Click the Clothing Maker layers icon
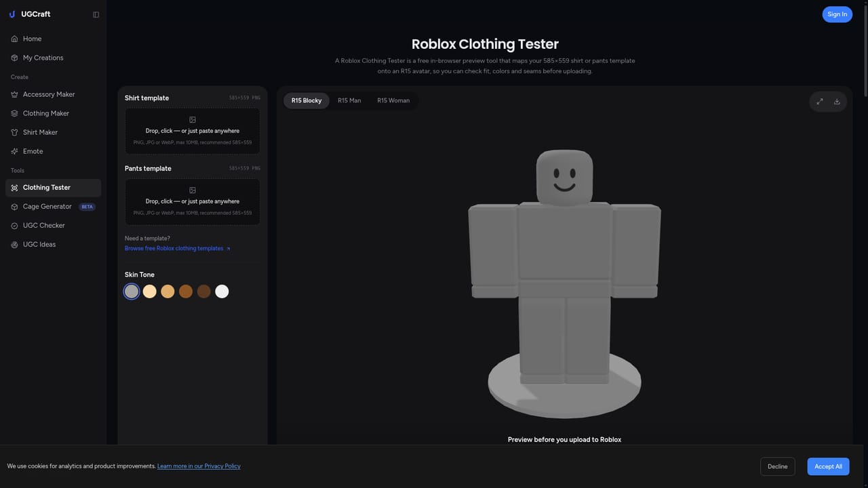 click(x=14, y=113)
